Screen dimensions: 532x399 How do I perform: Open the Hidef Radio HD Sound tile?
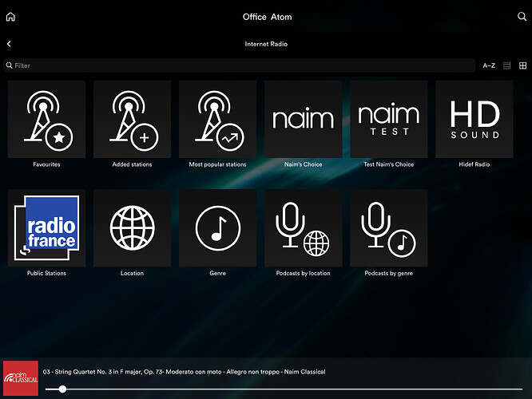pos(474,119)
